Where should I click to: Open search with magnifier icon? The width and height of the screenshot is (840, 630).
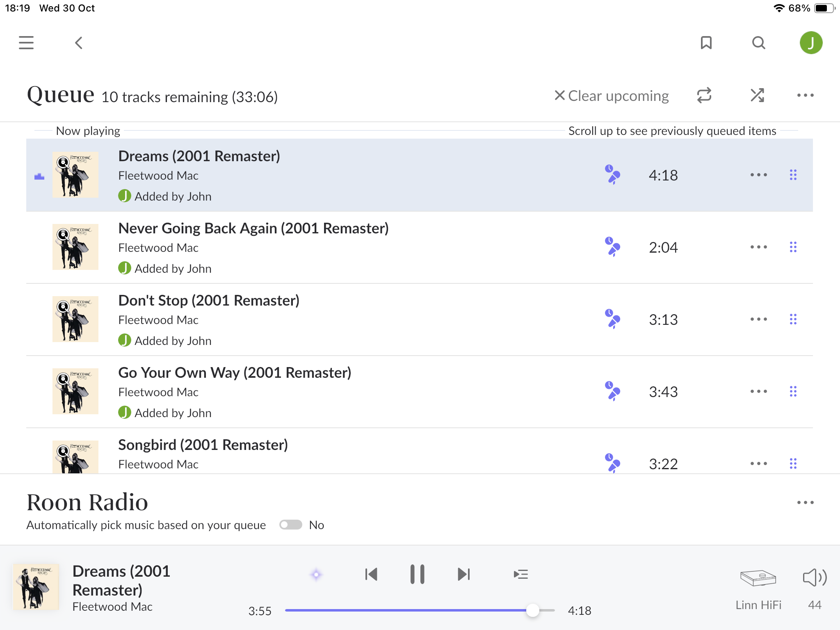tap(758, 43)
